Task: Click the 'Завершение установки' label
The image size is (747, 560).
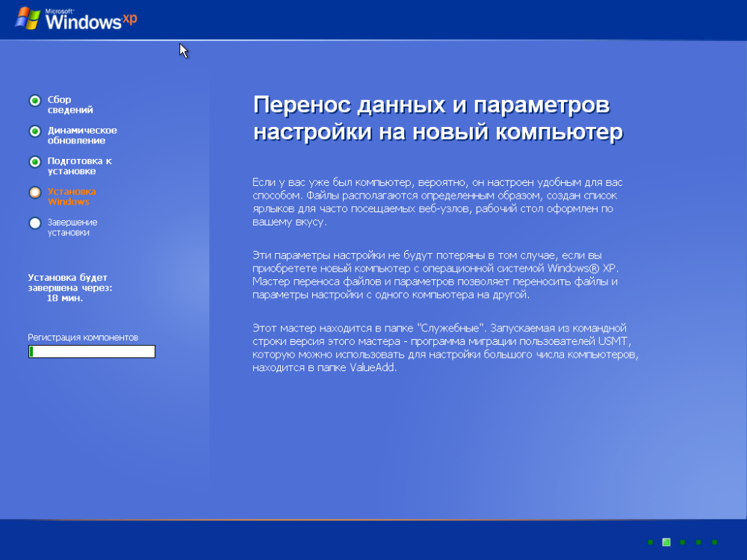Action: click(x=72, y=227)
